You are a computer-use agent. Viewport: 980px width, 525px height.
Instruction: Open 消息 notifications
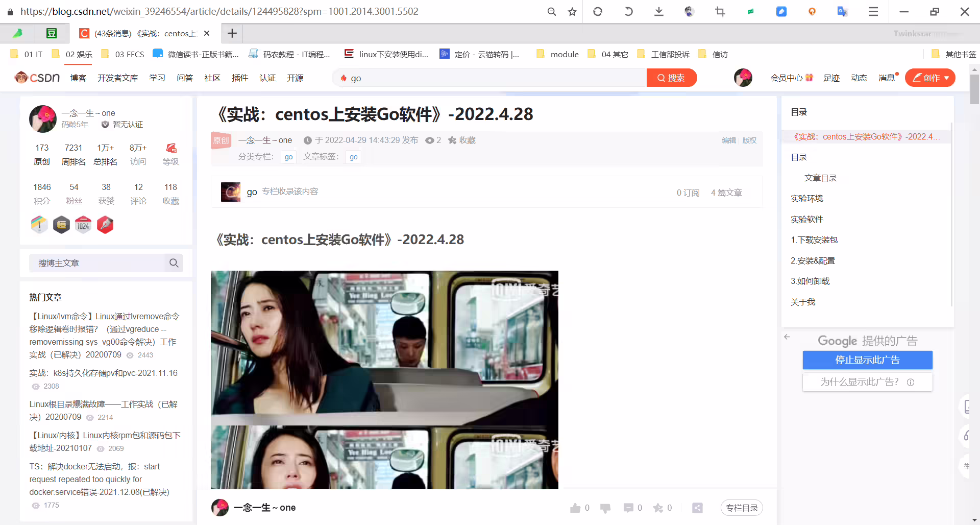pyautogui.click(x=887, y=78)
